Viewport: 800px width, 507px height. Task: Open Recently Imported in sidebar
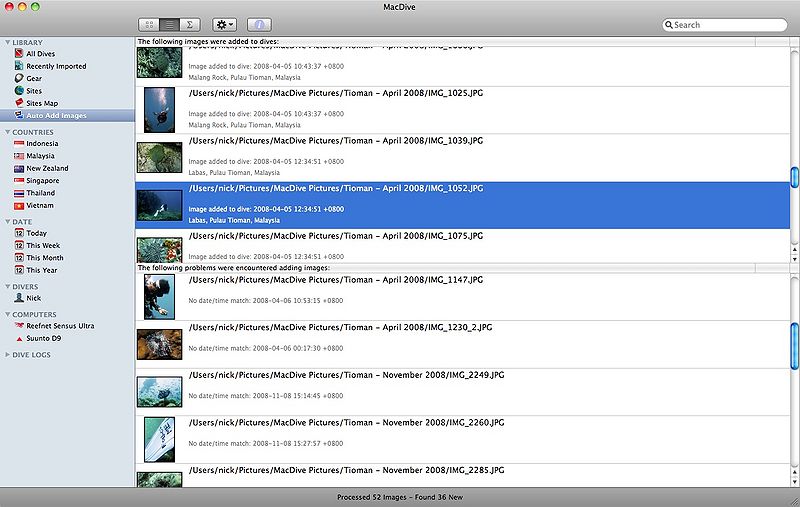point(56,66)
